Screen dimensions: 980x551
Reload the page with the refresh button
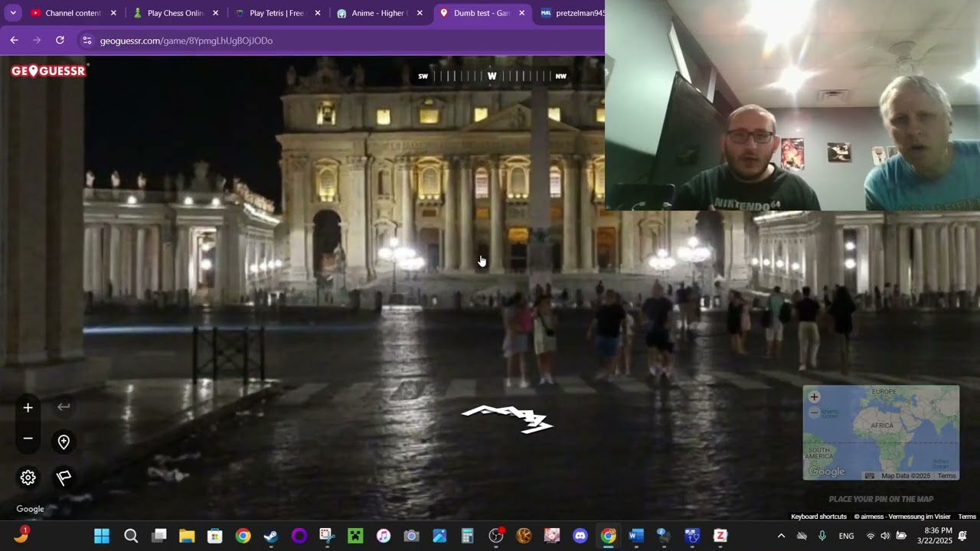[60, 41]
